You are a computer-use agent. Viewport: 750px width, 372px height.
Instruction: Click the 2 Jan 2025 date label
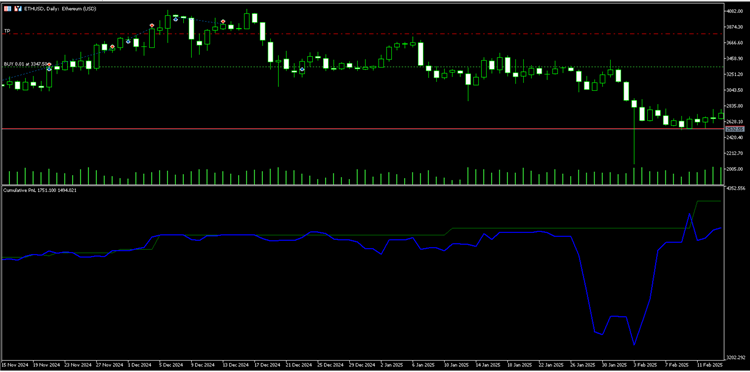(393, 364)
